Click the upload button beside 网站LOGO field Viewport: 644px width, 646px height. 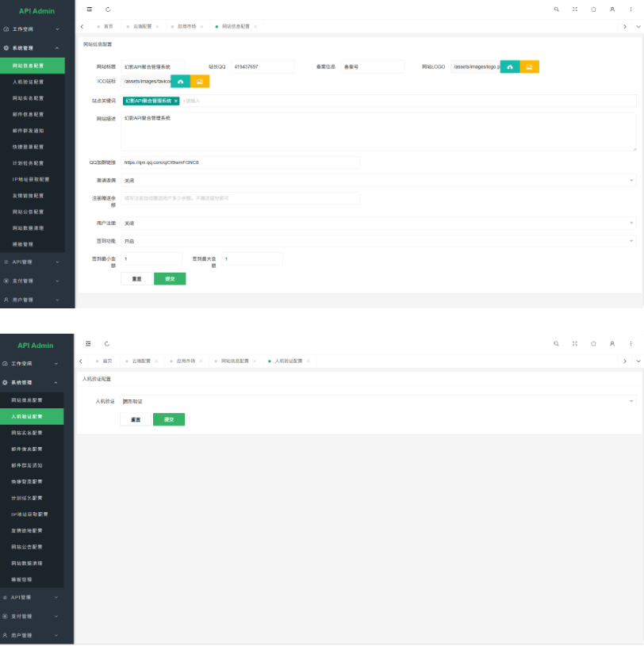click(510, 67)
